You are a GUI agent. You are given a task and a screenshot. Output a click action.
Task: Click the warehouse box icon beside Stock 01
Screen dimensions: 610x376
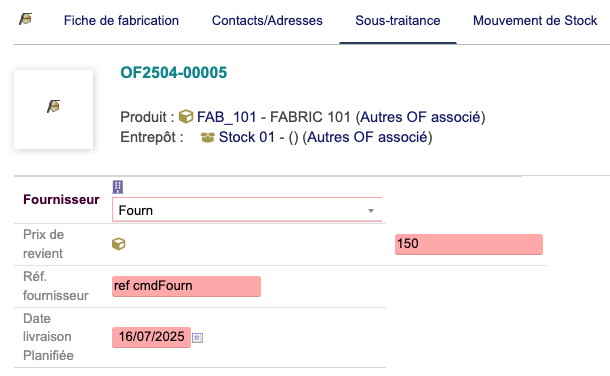pyautogui.click(x=207, y=138)
